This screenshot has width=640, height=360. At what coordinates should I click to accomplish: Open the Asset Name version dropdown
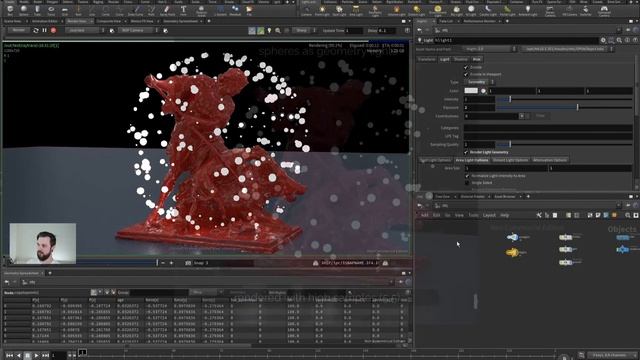(x=490, y=49)
